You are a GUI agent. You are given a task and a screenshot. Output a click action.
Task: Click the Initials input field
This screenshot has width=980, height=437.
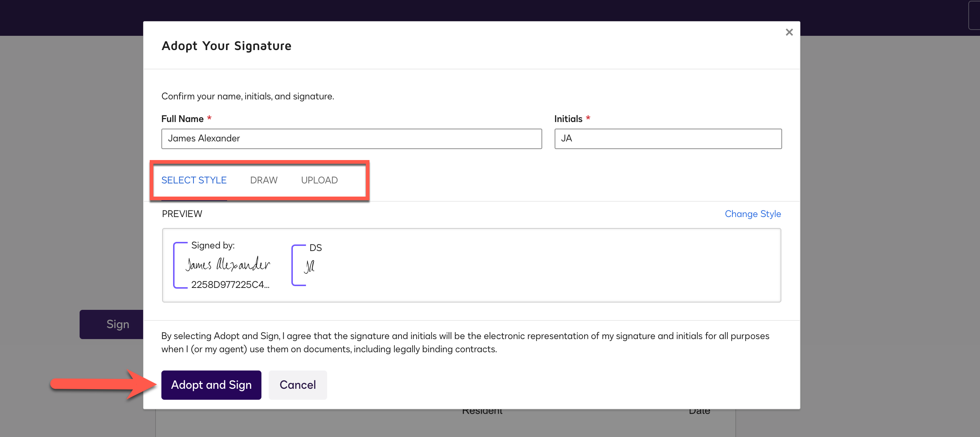tap(668, 138)
